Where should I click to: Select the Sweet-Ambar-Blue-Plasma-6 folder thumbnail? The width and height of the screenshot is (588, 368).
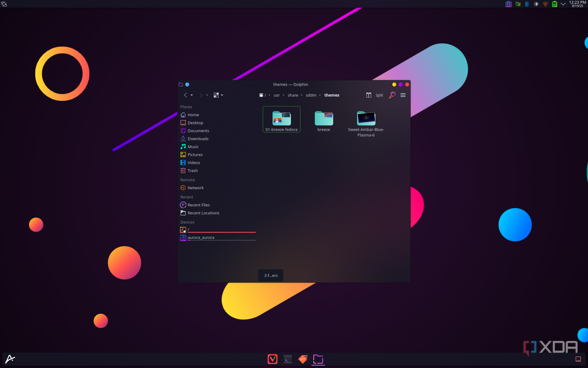366,118
